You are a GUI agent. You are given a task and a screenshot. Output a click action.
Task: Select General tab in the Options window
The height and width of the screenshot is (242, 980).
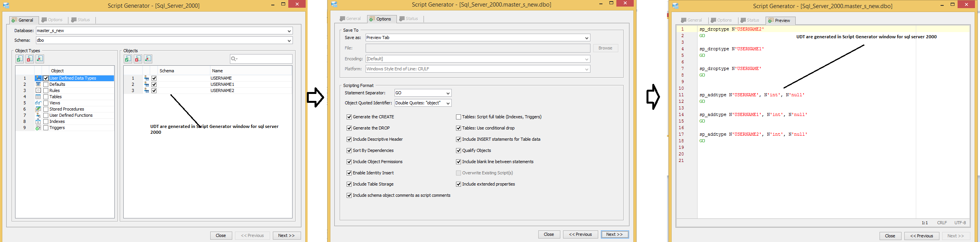pos(350,19)
